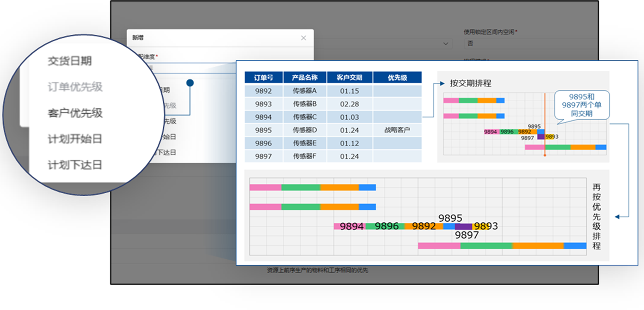The width and height of the screenshot is (644, 310).
Task: Pick "计划开始日" in the option list
Action: pos(75,139)
